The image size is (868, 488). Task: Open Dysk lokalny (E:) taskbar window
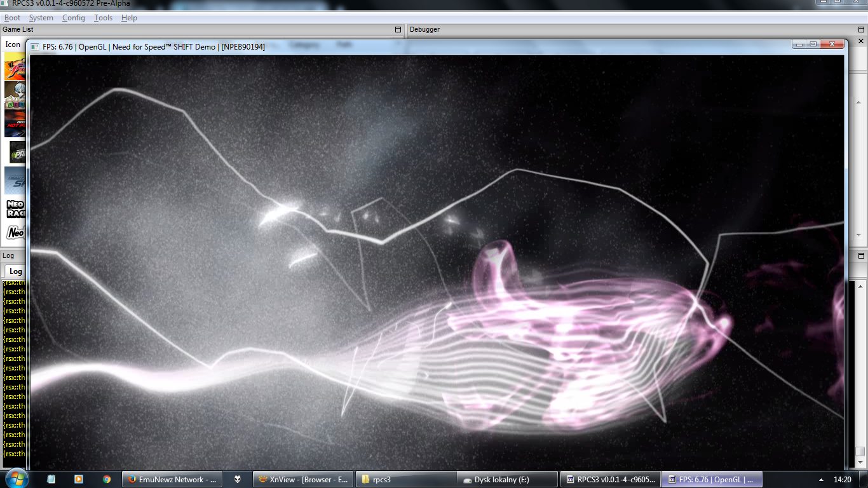[506, 480]
